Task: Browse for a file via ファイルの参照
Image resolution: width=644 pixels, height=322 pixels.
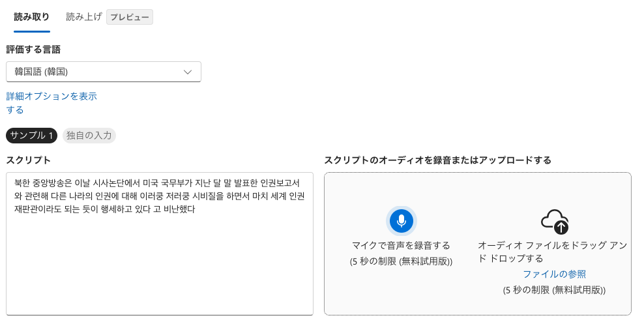Action: click(x=554, y=274)
